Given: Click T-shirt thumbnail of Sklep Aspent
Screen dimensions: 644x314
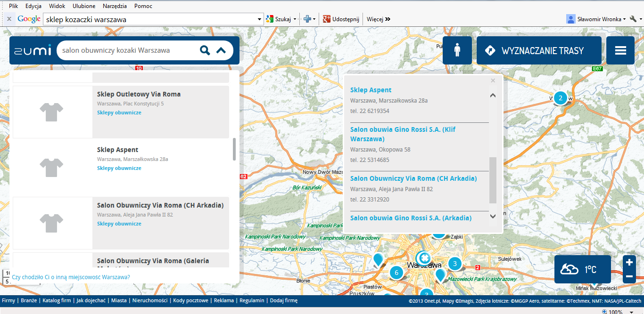Looking at the screenshot, I should pyautogui.click(x=52, y=168).
